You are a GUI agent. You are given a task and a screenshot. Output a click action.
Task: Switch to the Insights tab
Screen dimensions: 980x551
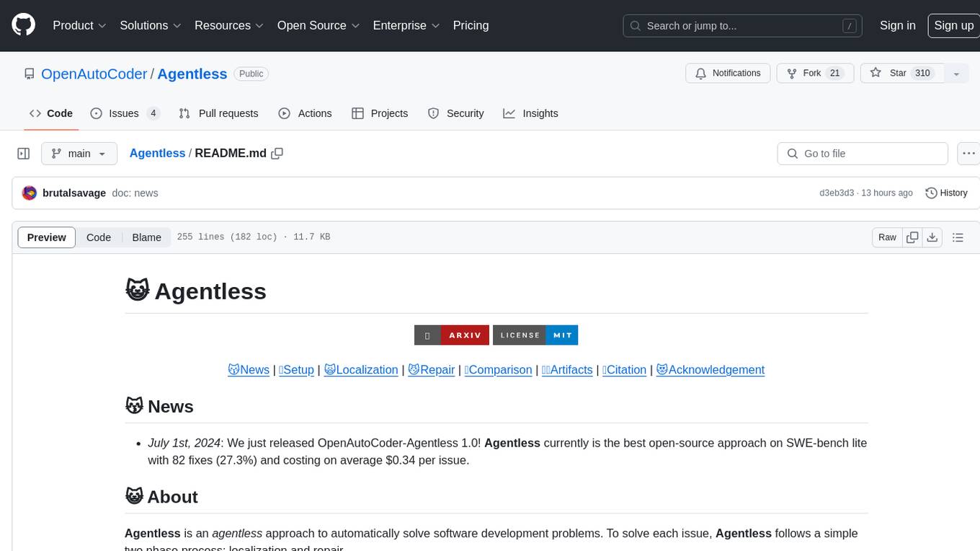click(531, 113)
